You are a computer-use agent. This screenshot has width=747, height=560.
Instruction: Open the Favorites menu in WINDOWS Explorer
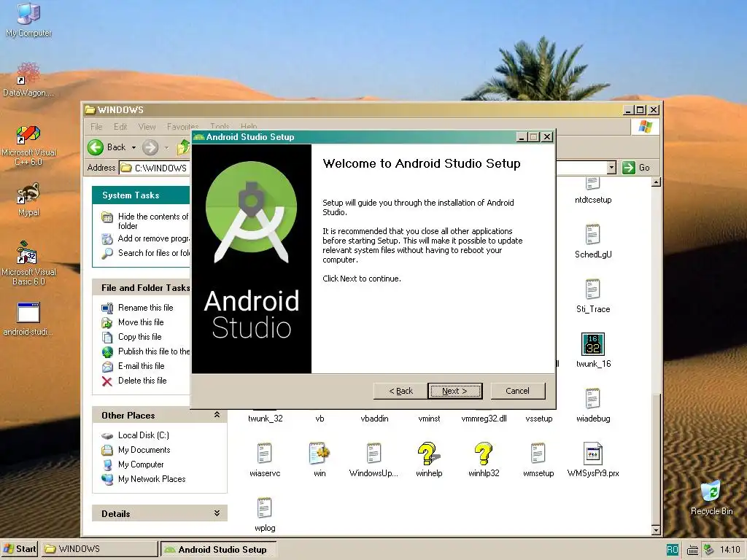182,127
